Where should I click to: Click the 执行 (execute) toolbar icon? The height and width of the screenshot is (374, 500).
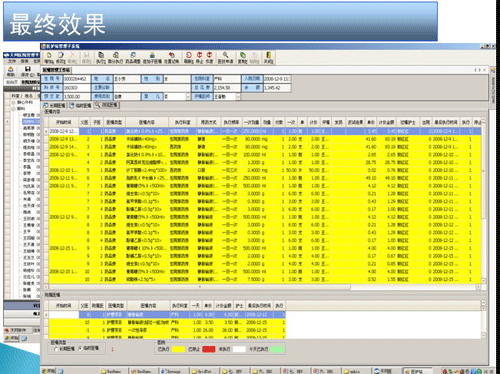(x=101, y=58)
